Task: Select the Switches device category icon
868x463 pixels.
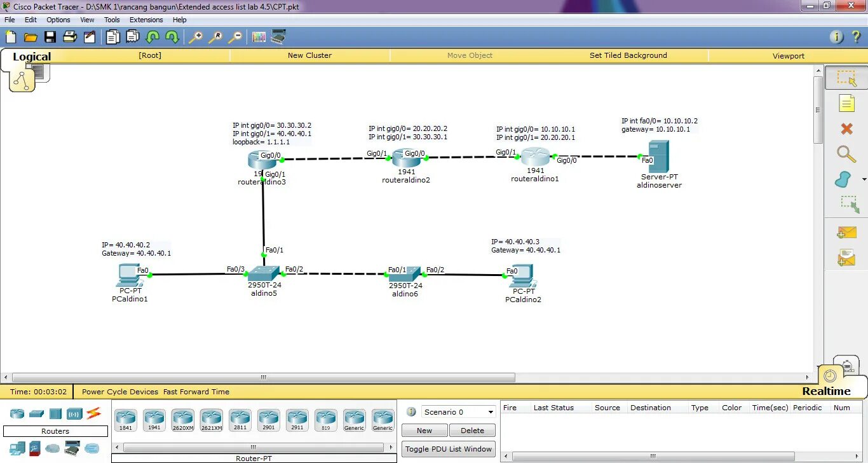Action: (x=36, y=414)
